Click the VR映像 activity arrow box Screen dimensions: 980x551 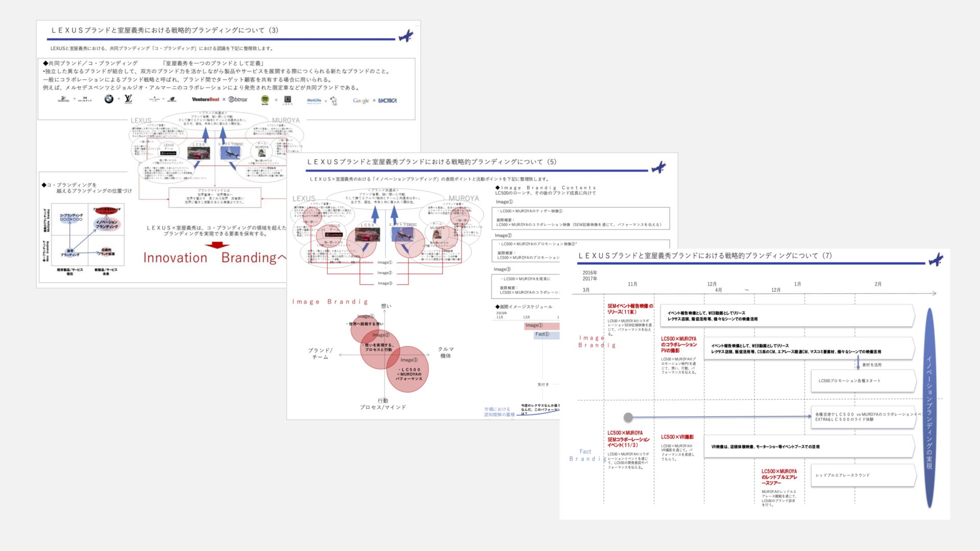pyautogui.click(x=809, y=446)
